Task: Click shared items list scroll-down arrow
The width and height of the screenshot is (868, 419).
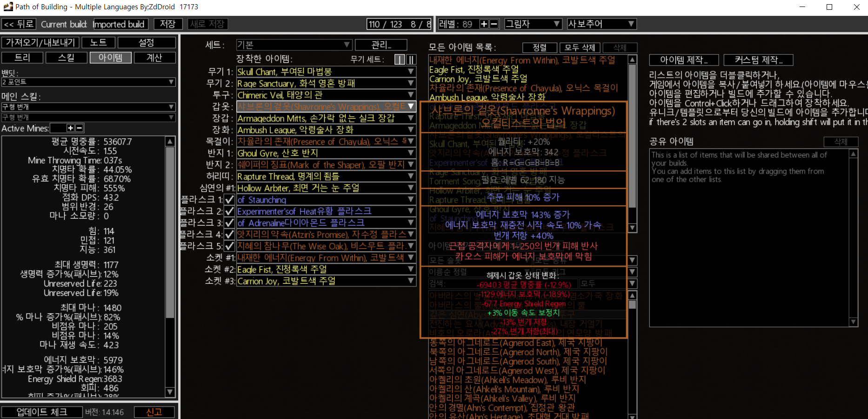Action: (x=854, y=322)
